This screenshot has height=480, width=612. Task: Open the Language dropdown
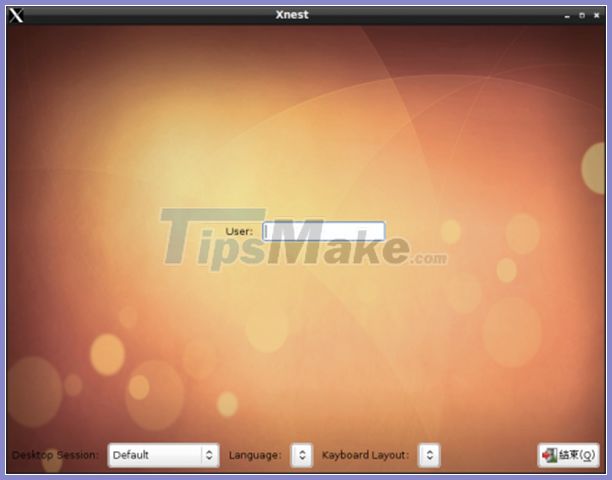pos(302,455)
